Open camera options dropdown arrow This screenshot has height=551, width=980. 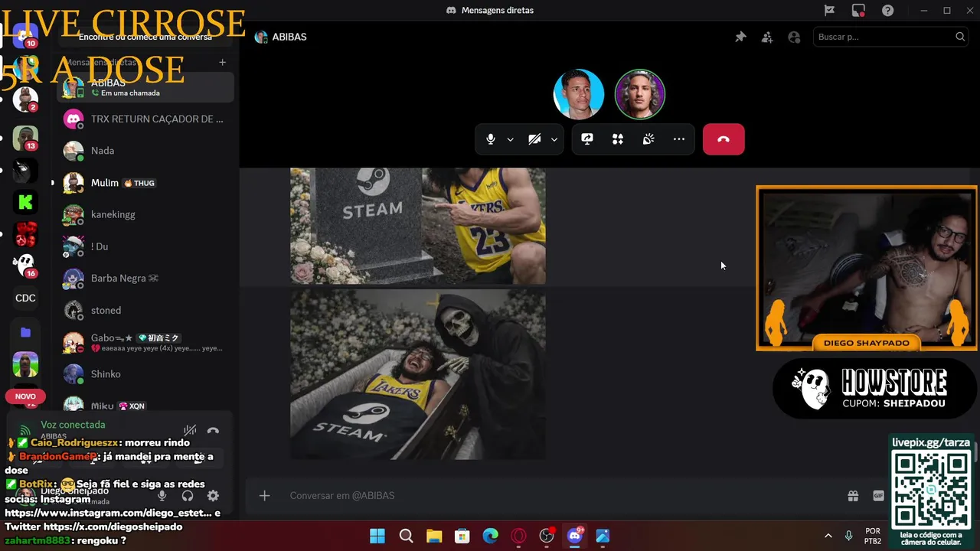click(554, 139)
